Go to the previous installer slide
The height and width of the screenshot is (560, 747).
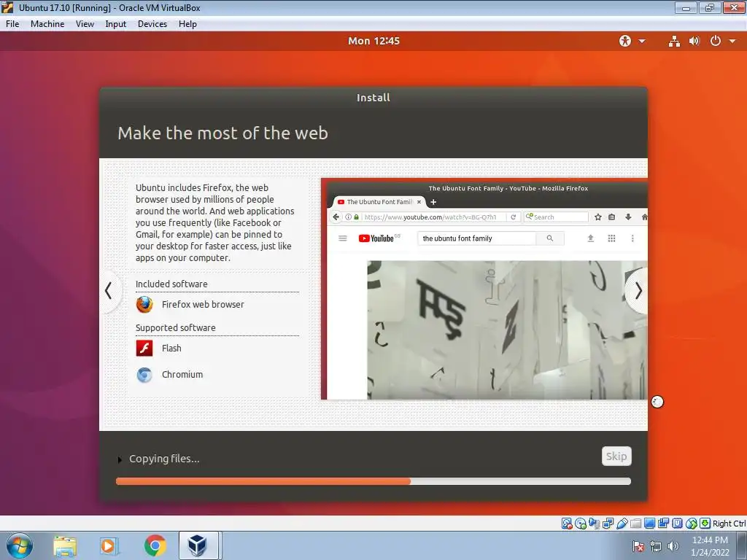click(109, 290)
